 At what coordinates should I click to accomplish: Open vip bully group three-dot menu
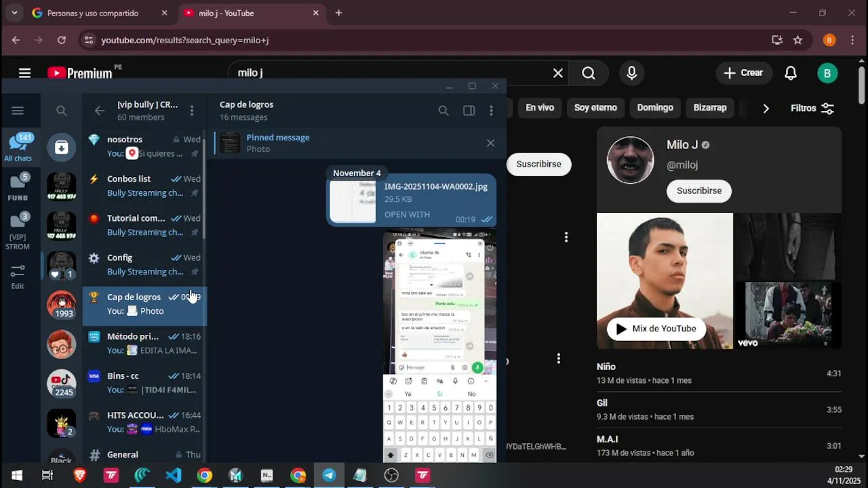(192, 110)
